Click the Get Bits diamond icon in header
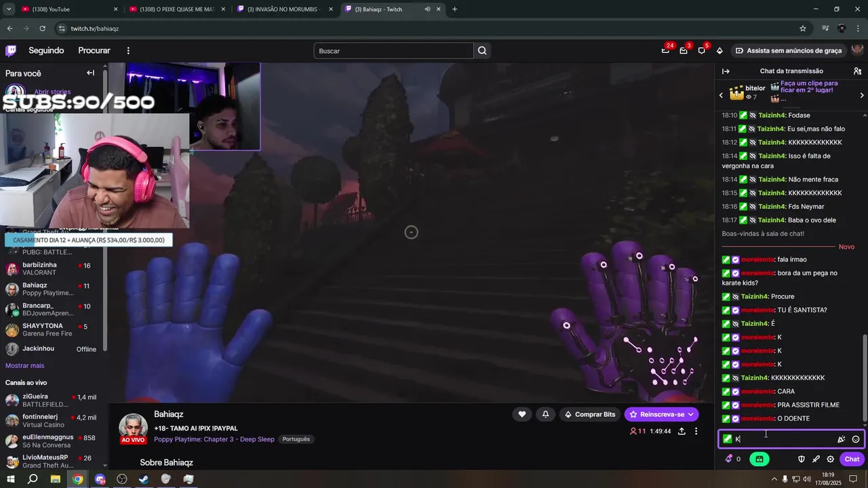Screen dimensions: 868x488 coord(719,51)
